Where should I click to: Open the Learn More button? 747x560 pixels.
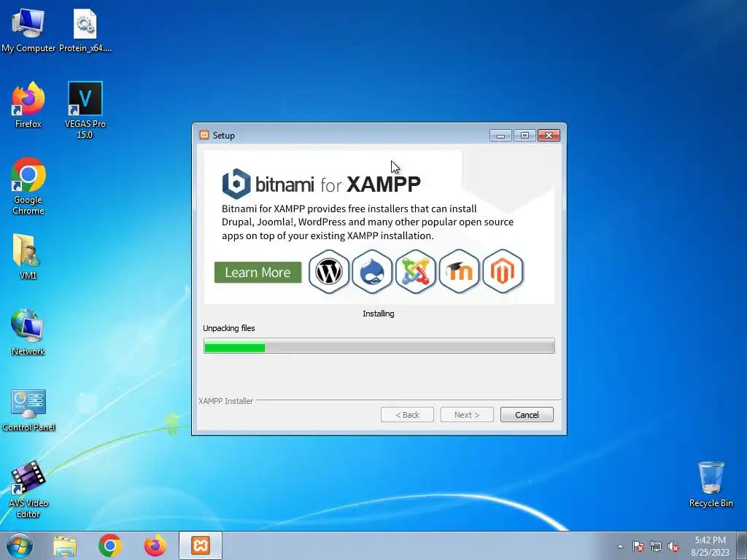258,273
